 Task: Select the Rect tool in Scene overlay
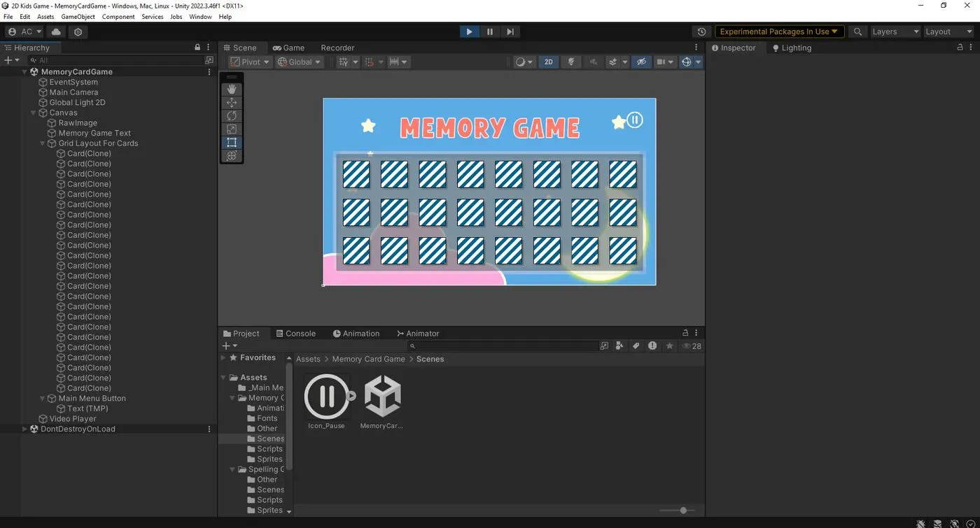coord(232,143)
